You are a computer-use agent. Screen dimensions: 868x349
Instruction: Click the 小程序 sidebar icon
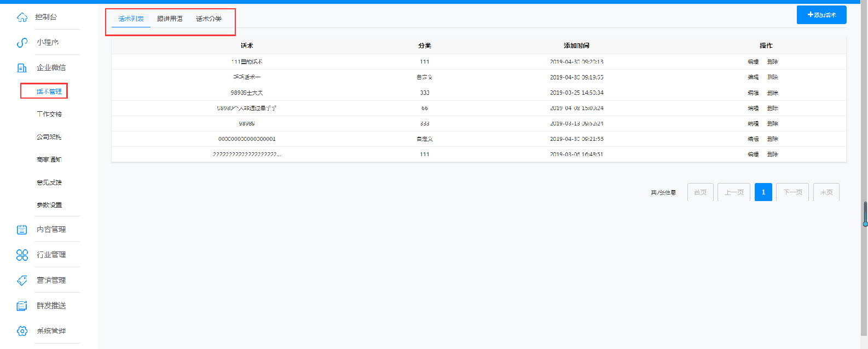[22, 43]
